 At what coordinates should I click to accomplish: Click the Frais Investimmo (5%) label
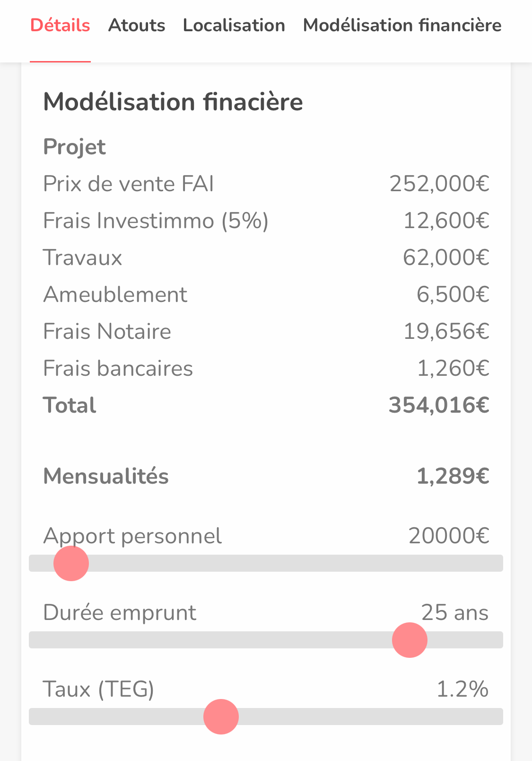[156, 221]
